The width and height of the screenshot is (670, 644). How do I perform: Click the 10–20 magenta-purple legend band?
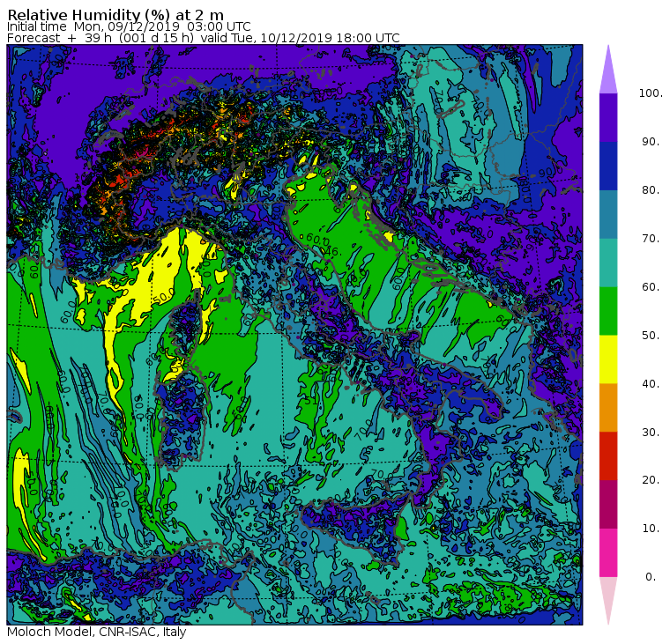click(608, 504)
